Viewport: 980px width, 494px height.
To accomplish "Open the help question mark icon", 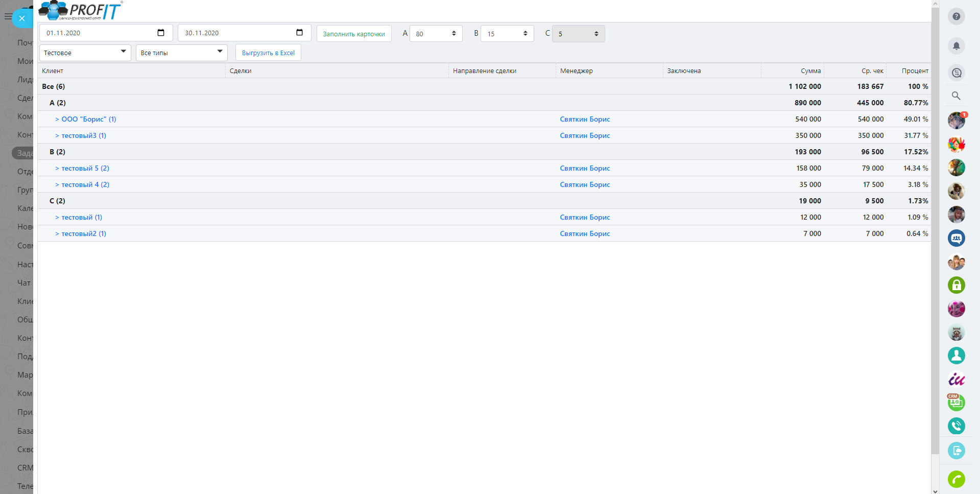I will click(x=956, y=16).
